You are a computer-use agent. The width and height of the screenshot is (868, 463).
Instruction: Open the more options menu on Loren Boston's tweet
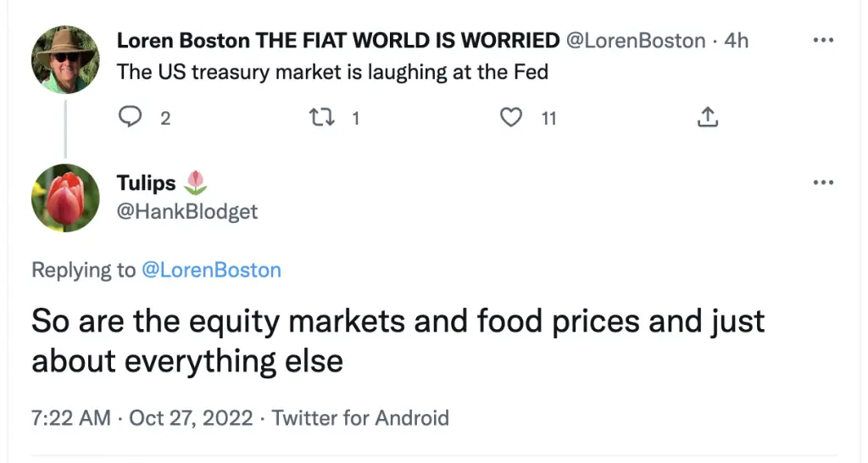pos(823,41)
